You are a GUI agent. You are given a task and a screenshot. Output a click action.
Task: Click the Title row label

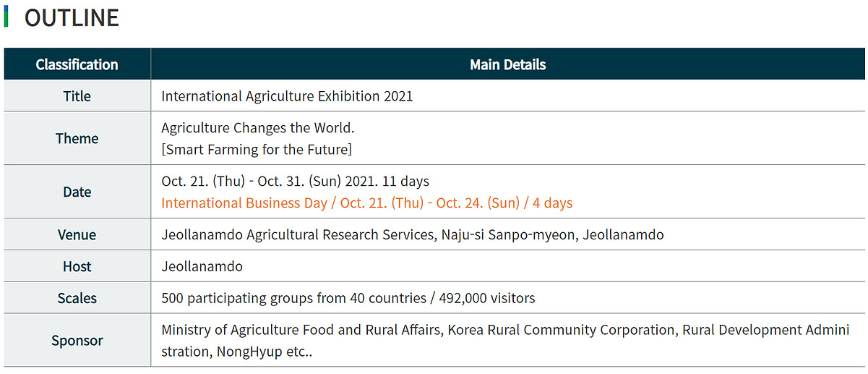click(x=77, y=96)
